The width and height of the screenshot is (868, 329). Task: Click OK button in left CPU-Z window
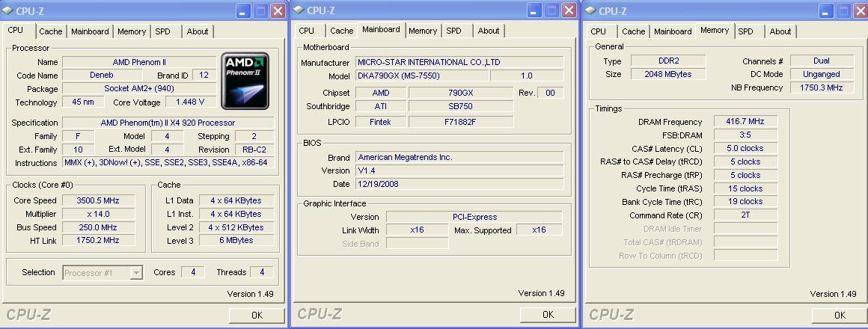click(x=257, y=316)
